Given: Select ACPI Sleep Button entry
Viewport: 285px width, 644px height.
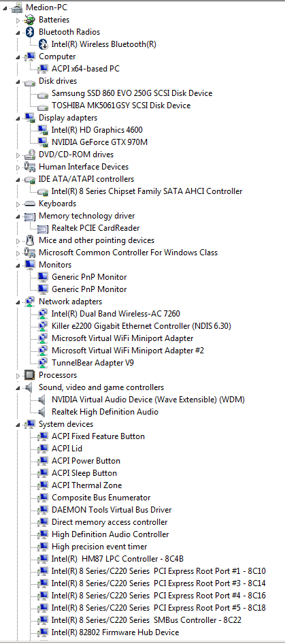Looking at the screenshot, I should click(x=84, y=473).
